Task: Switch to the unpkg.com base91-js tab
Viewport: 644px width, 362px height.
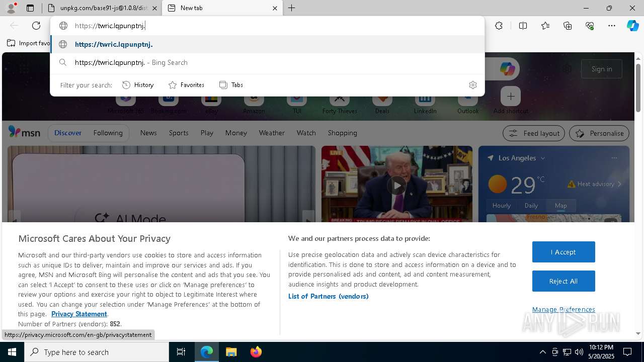Action: tap(102, 8)
